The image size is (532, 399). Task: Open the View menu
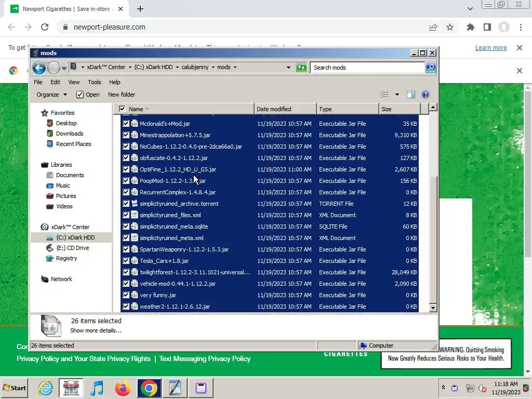(74, 82)
